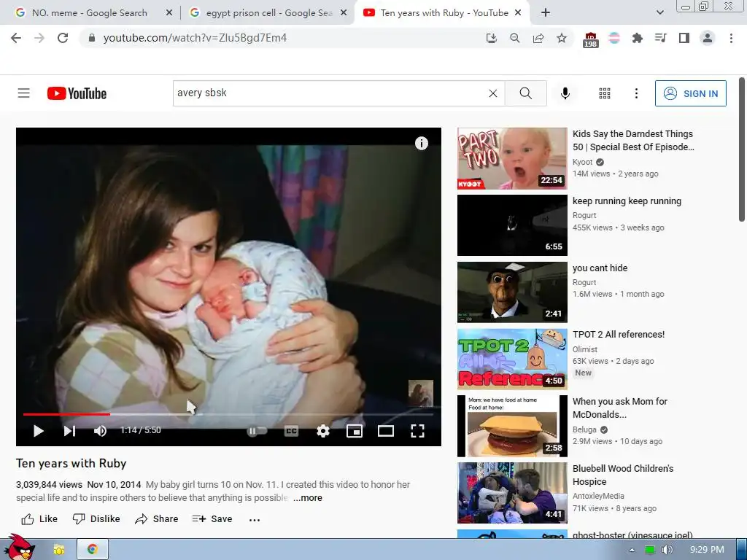Go forward in browser history
The width and height of the screenshot is (747, 560).
coord(39,38)
